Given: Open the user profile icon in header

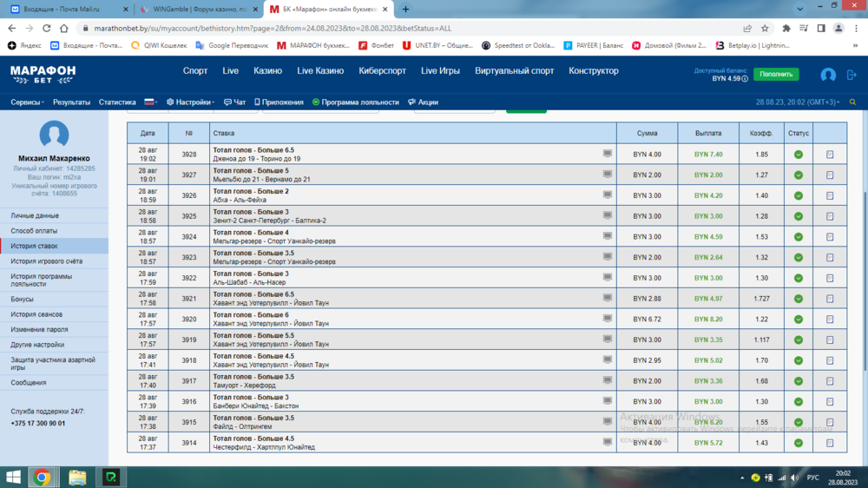Looking at the screenshot, I should (828, 76).
